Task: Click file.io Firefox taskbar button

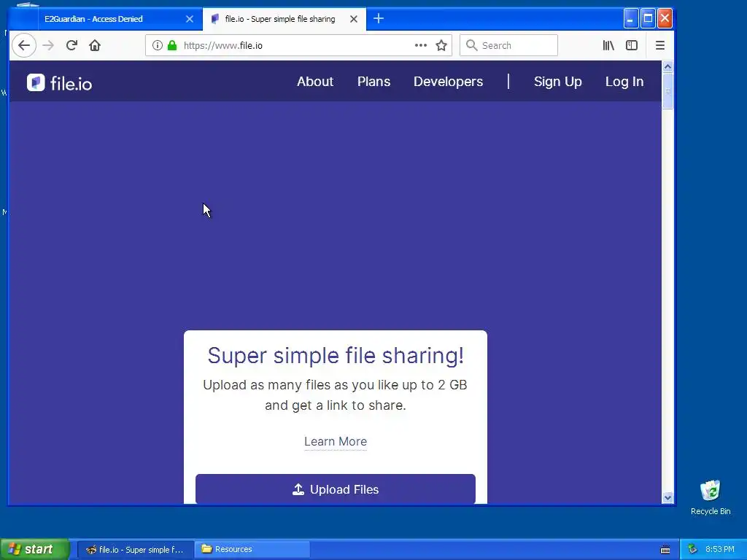Action: [x=135, y=550]
